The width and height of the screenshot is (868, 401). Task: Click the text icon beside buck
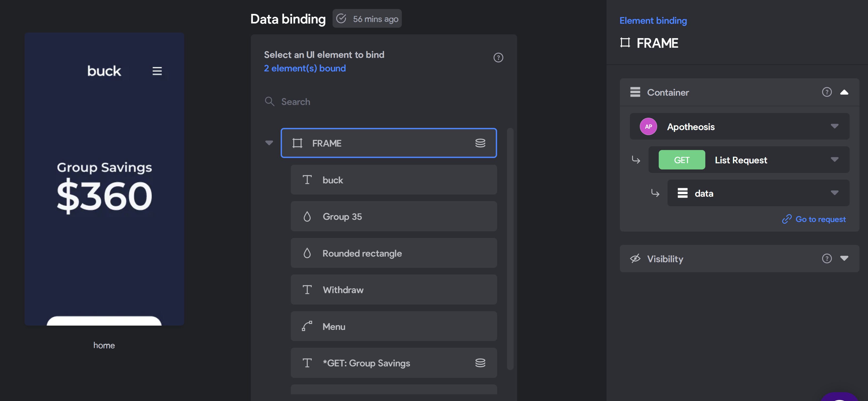(307, 179)
